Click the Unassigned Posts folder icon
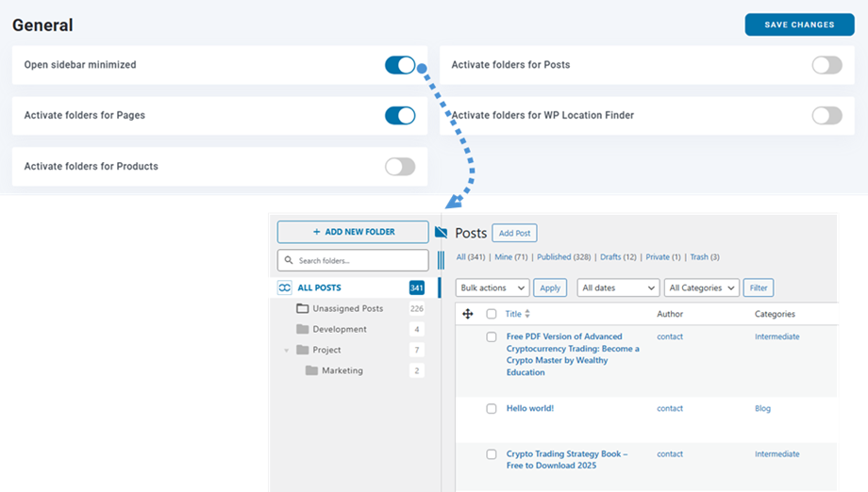The image size is (868, 492). pos(302,308)
